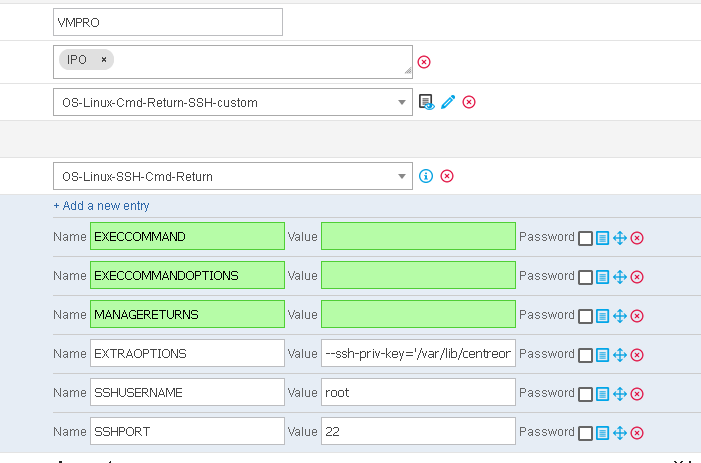701x463 pixels.
Task: Focus the VMPRO description field
Action: [x=168, y=22]
